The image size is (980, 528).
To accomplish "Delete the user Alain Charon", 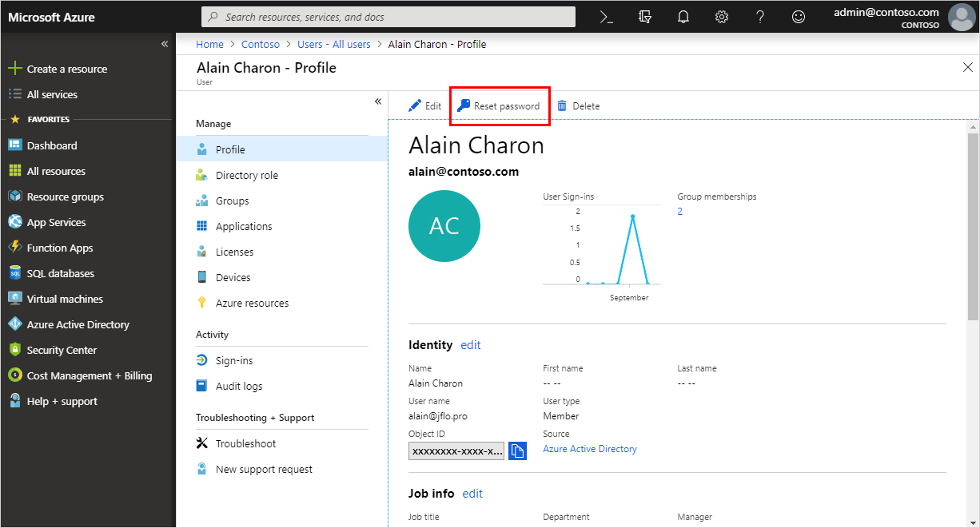I will [578, 106].
